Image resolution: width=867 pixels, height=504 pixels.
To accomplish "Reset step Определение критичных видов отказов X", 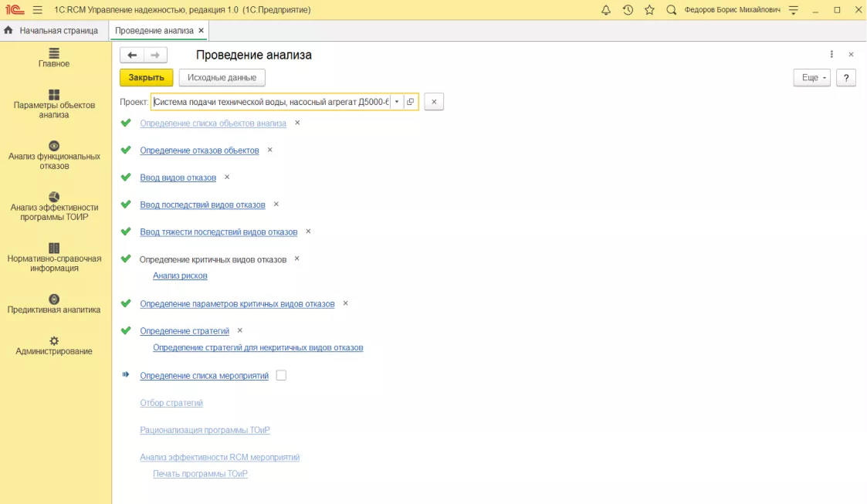I will click(x=297, y=258).
